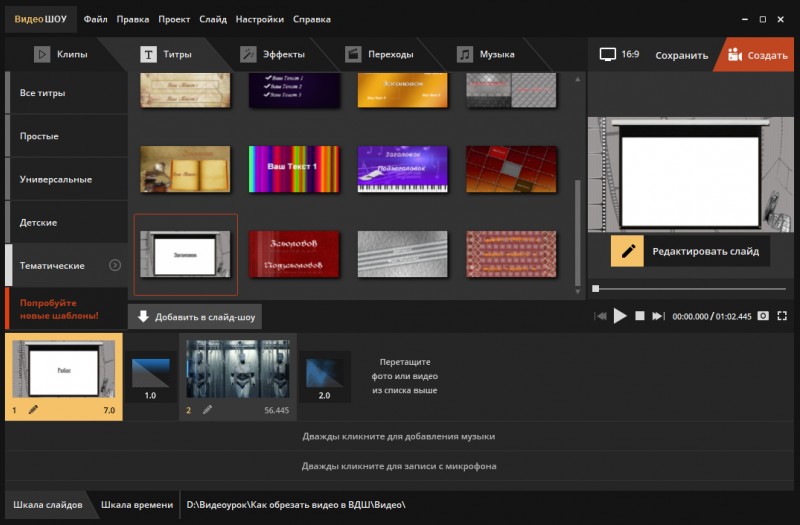Open the Эффекты tab
The height and width of the screenshot is (525, 800).
point(273,55)
